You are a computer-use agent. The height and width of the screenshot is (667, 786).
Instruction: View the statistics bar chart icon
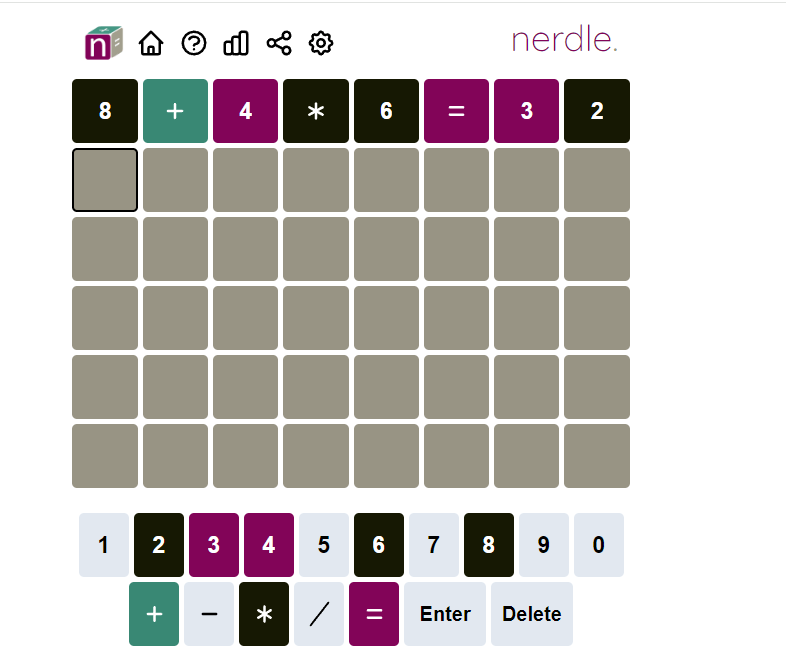click(x=236, y=43)
